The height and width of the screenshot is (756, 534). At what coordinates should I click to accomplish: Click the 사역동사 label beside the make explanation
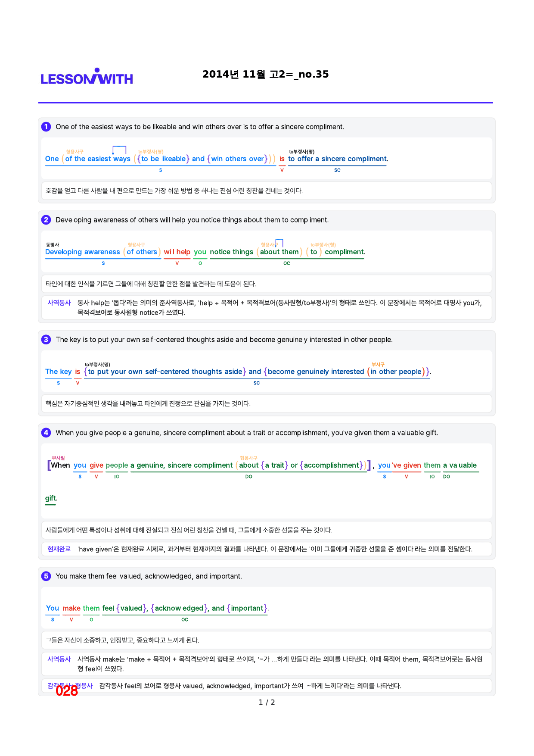(59, 659)
